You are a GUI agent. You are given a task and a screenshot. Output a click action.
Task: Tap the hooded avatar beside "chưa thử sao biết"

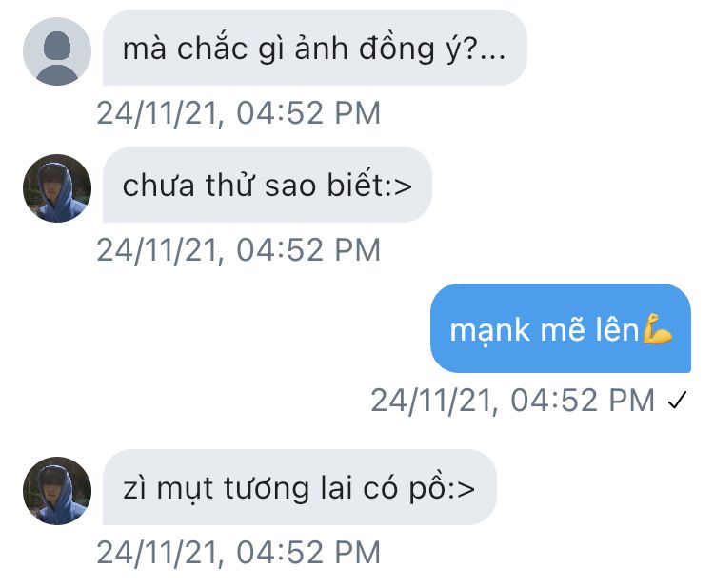pos(57,188)
